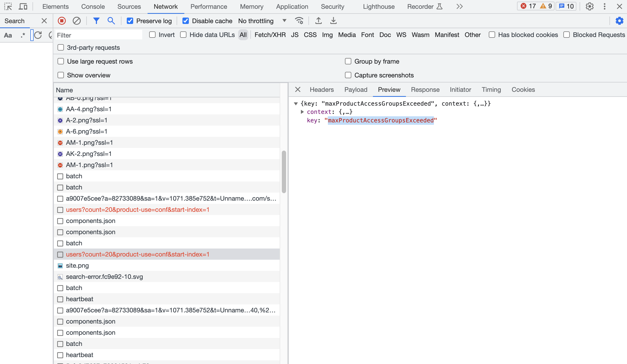Screen dimensions: 627x364
Task: Uncheck Disable cache checkbox
Action: point(186,21)
